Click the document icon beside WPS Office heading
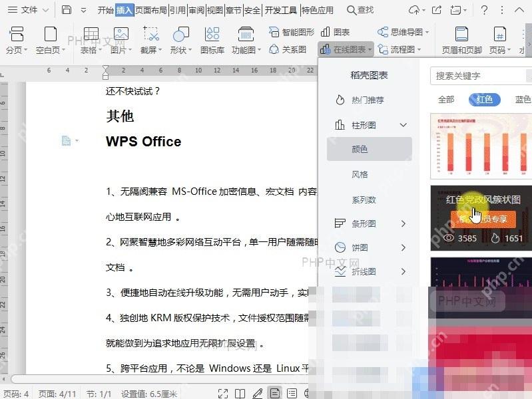532x399 pixels. (x=66, y=140)
